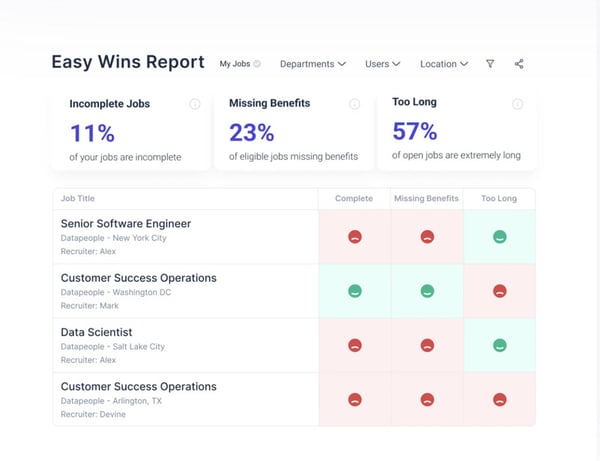This screenshot has height=461, width=600.
Task: Open info icon on Missing Benefits card
Action: (354, 104)
